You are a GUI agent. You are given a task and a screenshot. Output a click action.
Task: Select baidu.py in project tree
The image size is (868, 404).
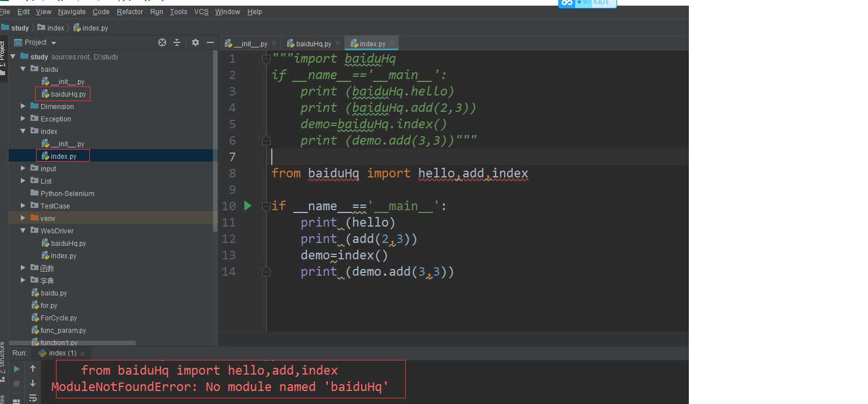(x=49, y=293)
